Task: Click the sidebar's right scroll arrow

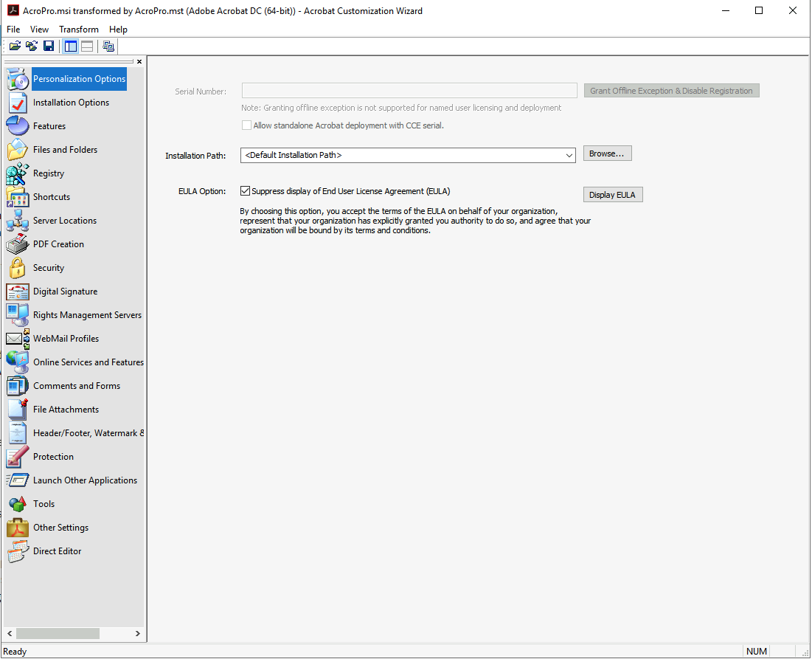Action: 137,633
